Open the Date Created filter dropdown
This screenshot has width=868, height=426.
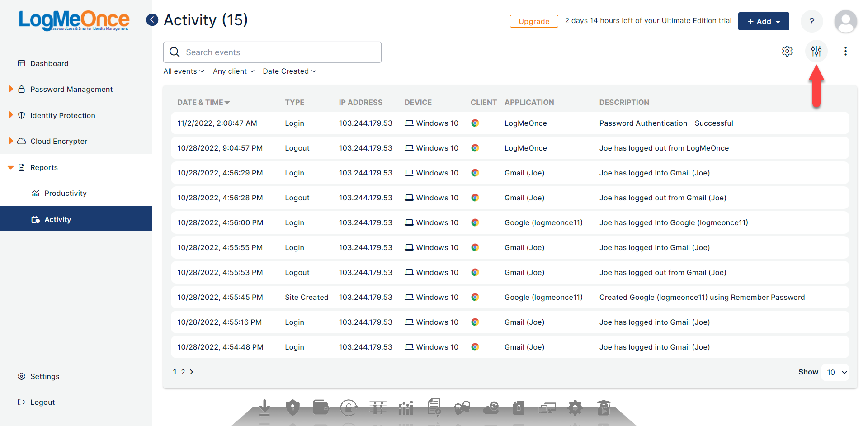point(289,71)
